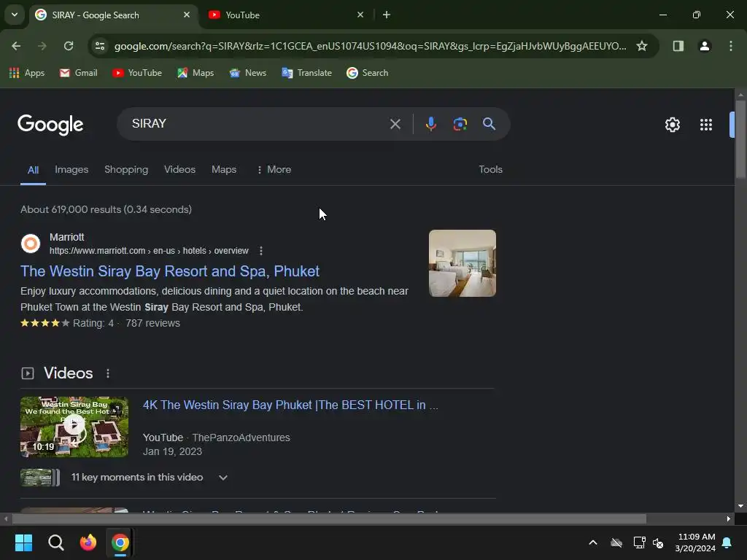Switch to Images results tab

tap(71, 169)
